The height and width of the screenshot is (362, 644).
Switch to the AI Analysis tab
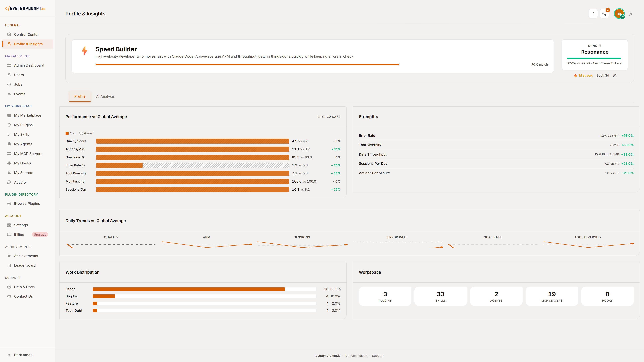point(105,96)
